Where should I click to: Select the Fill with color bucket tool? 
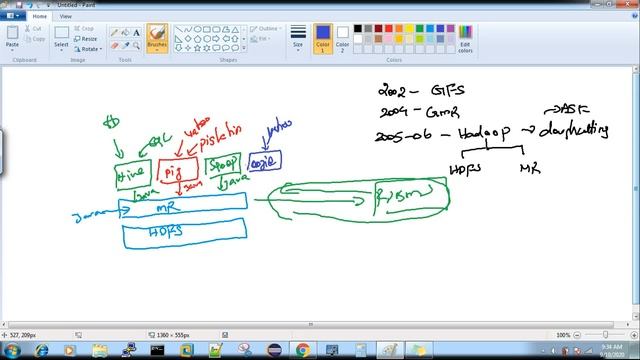coord(125,33)
